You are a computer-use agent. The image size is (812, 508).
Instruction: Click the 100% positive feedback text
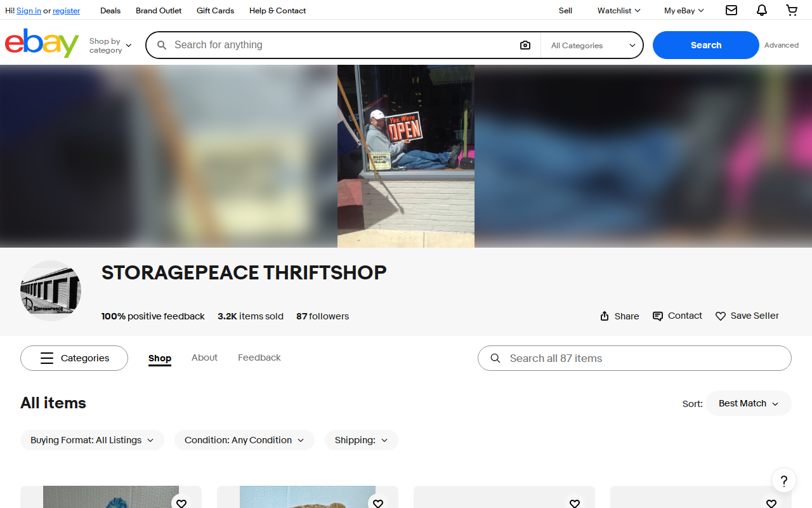153,316
